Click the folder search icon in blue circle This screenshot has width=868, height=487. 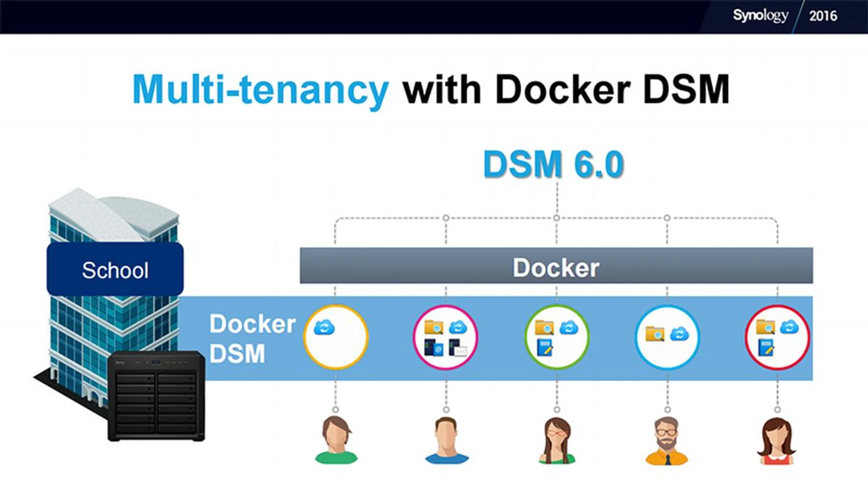655,334
